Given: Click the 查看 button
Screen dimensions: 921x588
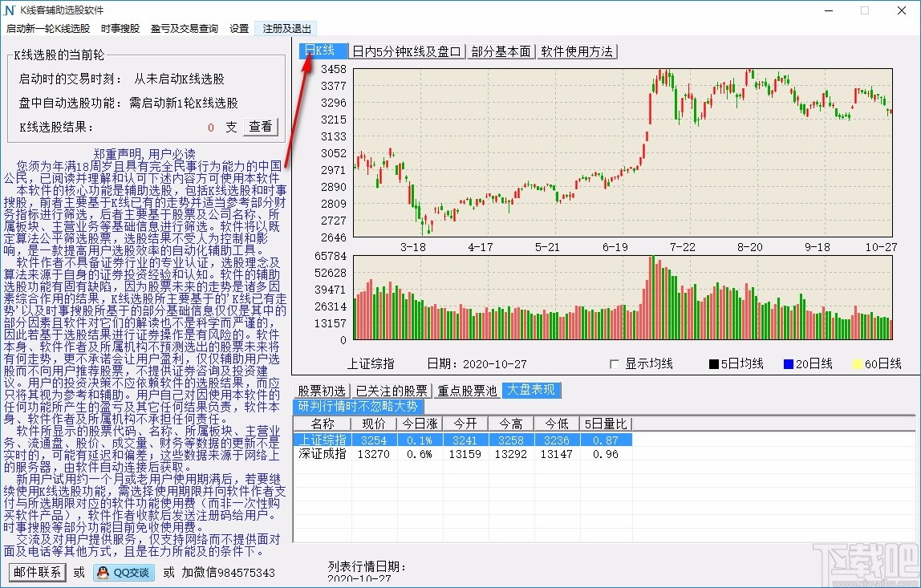Looking at the screenshot, I should click(x=260, y=127).
